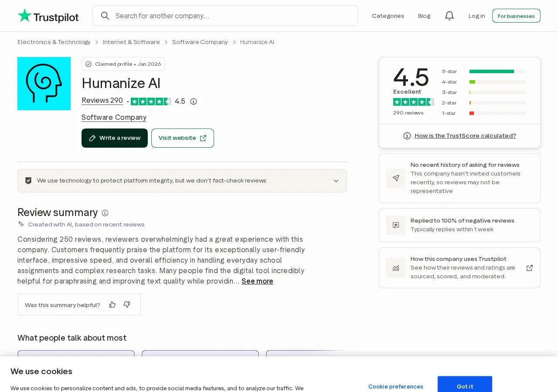Open Software Company link under company name

[x=114, y=117]
